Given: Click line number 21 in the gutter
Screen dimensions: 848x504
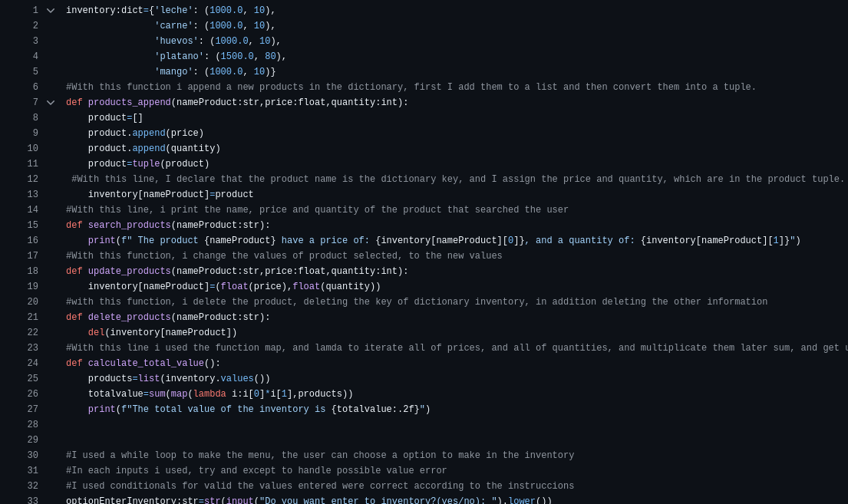Looking at the screenshot, I should [33, 318].
